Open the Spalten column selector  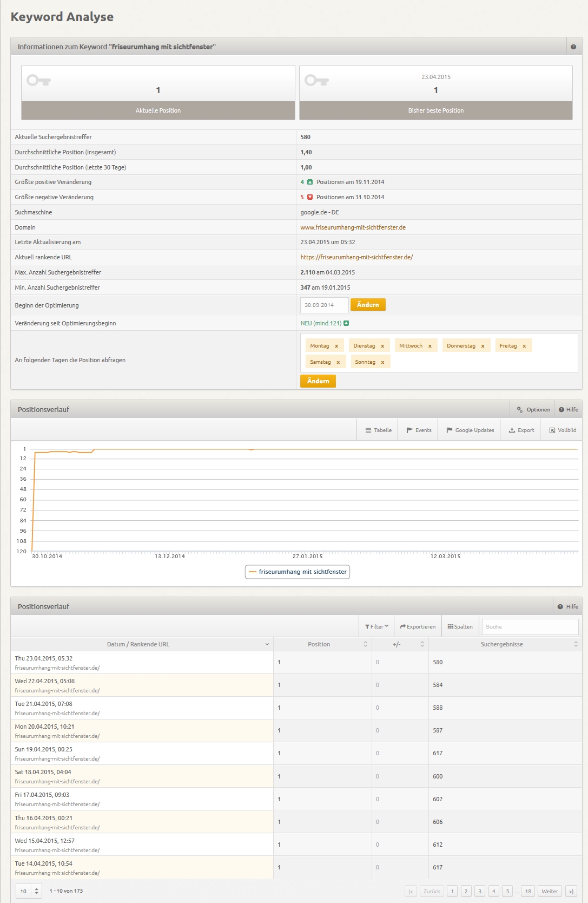pos(460,627)
